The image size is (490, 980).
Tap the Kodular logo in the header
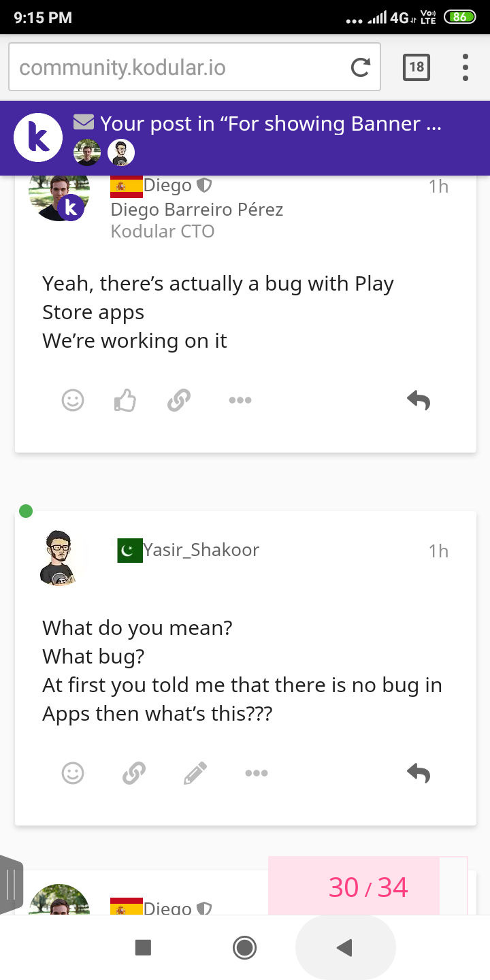(x=38, y=138)
